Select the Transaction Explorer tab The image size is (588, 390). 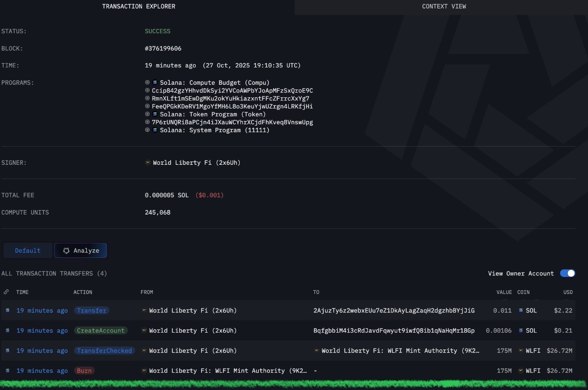(138, 7)
